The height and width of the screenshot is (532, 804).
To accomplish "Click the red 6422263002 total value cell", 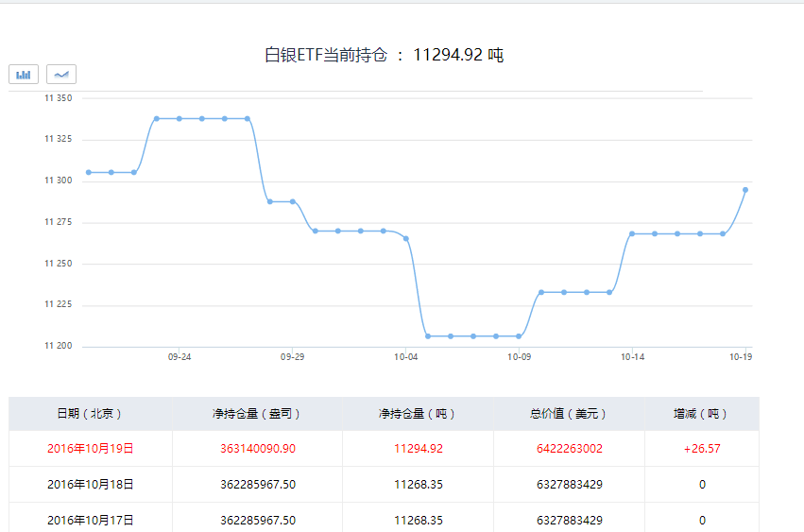I will 569,449.
